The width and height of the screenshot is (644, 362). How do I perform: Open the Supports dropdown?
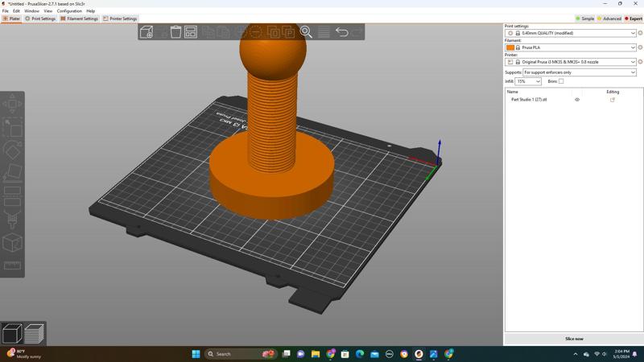(580, 72)
